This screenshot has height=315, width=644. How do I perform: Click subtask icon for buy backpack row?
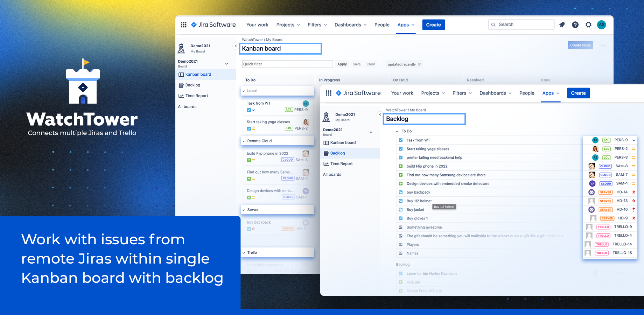[x=401, y=192]
